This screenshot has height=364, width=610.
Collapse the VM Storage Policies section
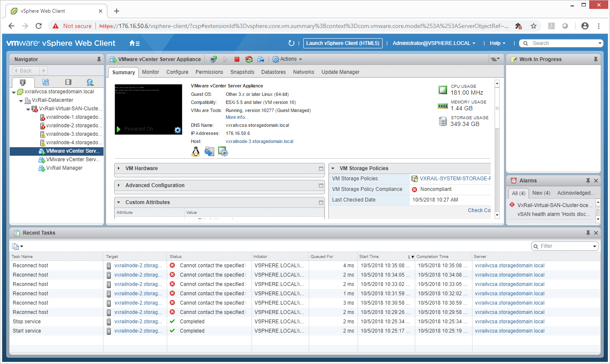333,168
